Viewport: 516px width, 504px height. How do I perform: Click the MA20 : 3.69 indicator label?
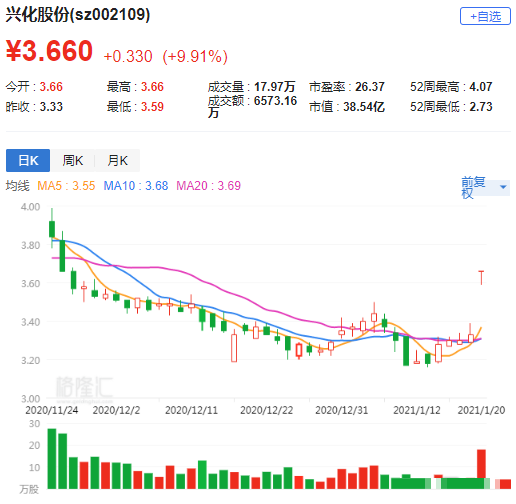click(208, 186)
